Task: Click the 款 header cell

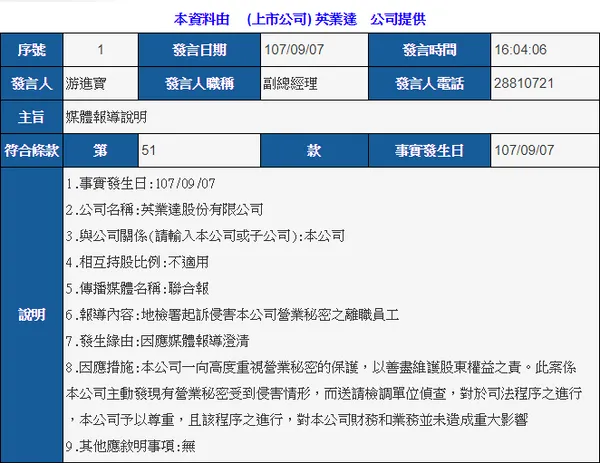Action: click(314, 150)
